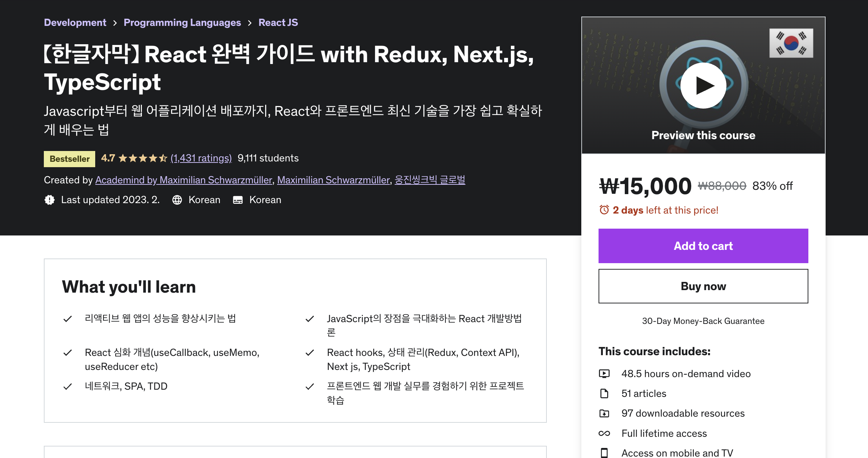The width and height of the screenshot is (868, 458).
Task: Click the downloadable resources folder icon
Action: tap(604, 413)
